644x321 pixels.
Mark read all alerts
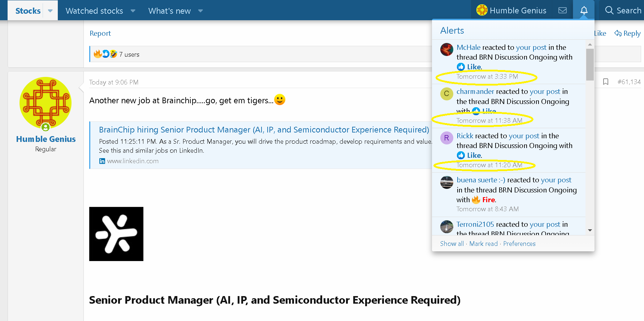coord(483,244)
